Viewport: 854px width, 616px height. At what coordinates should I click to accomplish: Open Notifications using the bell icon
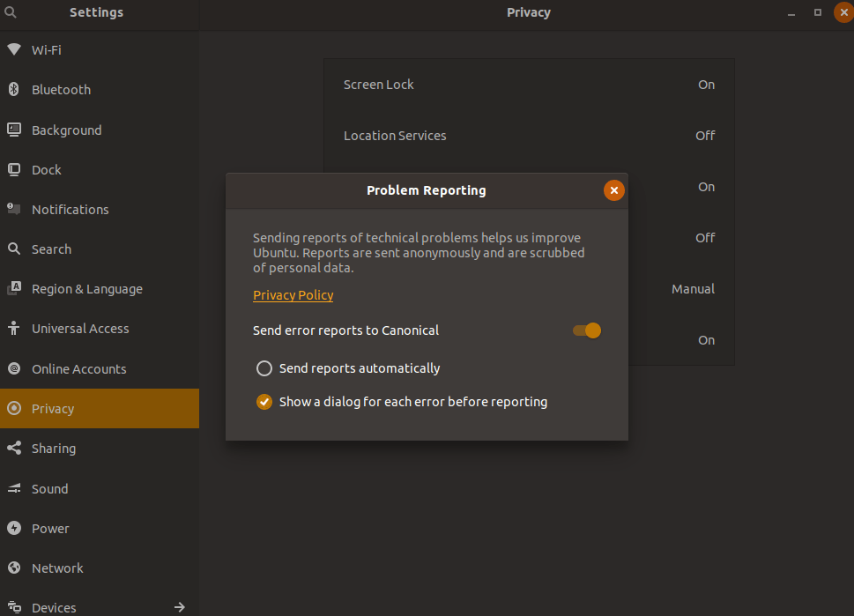(x=13, y=209)
